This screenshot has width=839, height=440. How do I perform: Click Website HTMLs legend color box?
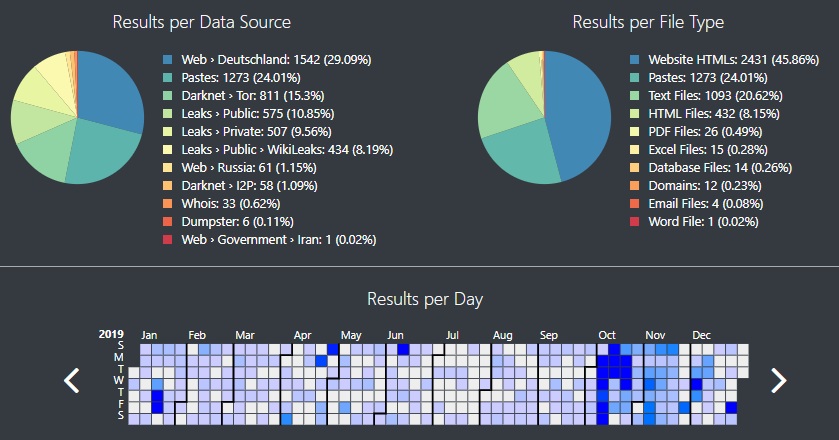tap(635, 60)
